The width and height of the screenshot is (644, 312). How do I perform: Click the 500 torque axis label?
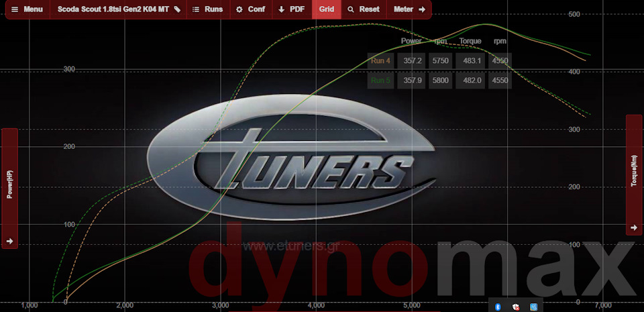click(574, 14)
